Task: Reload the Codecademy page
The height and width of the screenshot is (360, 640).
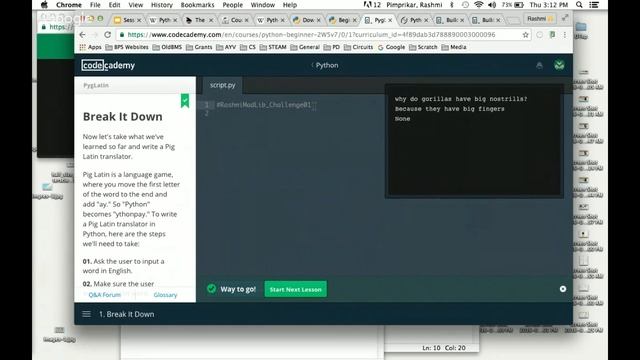Action: [x=107, y=35]
